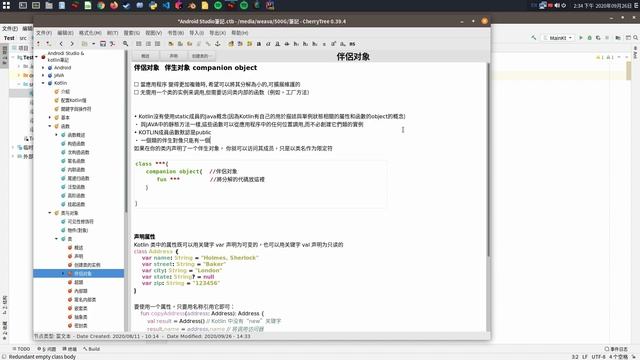Select the Kotlin node in tree

(60, 83)
